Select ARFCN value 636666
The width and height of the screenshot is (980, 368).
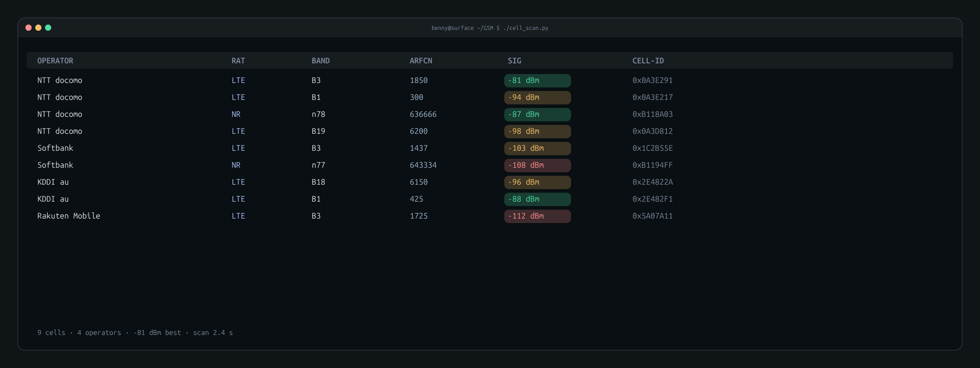[423, 114]
